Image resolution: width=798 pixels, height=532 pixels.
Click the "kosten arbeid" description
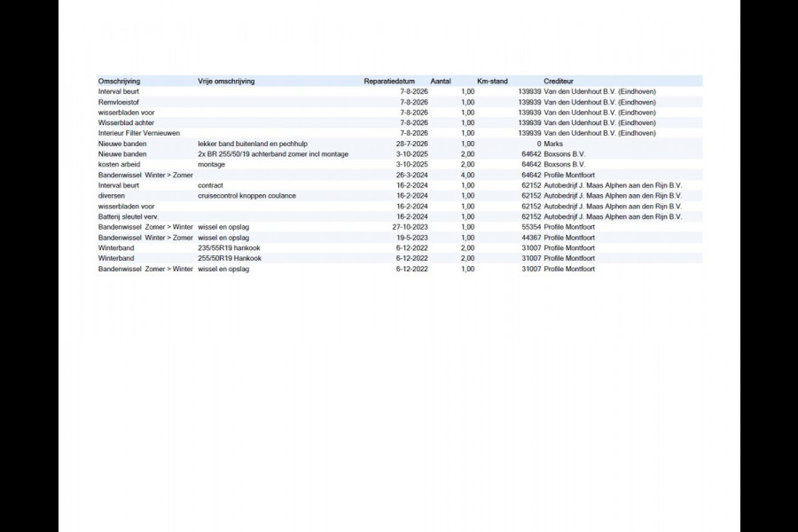click(119, 164)
